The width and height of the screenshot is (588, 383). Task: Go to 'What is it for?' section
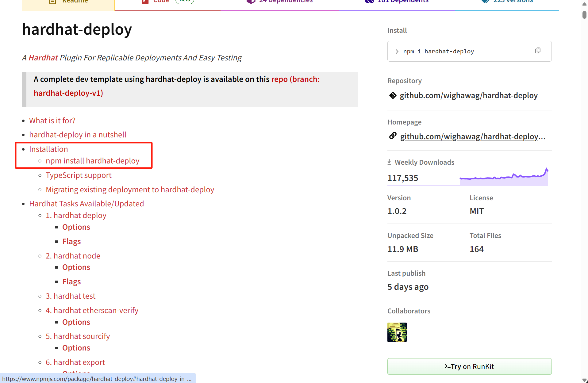point(52,121)
